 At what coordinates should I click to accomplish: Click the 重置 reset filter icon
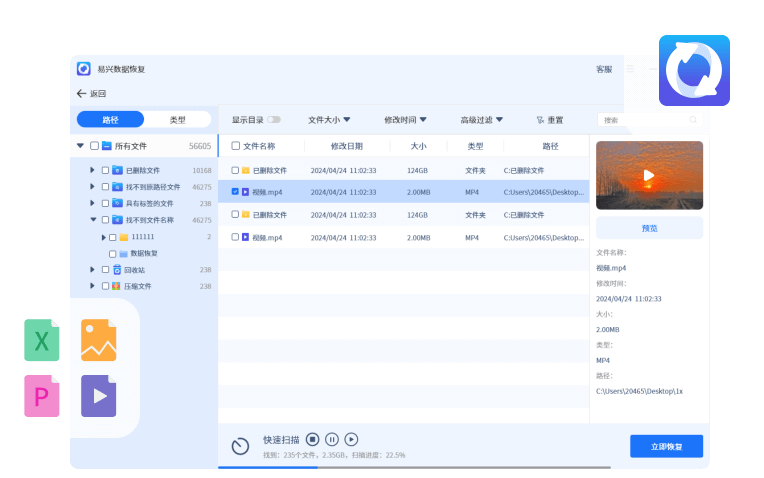(540, 120)
